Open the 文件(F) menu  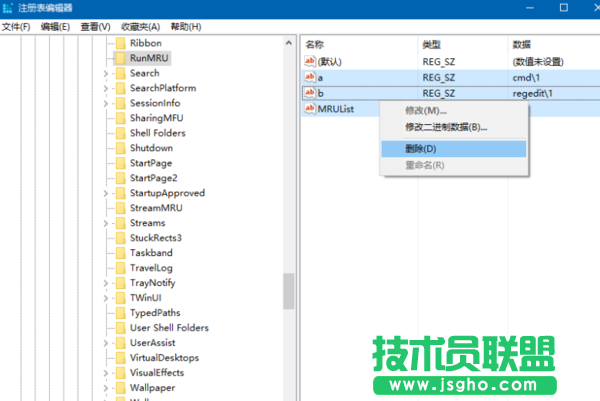click(16, 27)
